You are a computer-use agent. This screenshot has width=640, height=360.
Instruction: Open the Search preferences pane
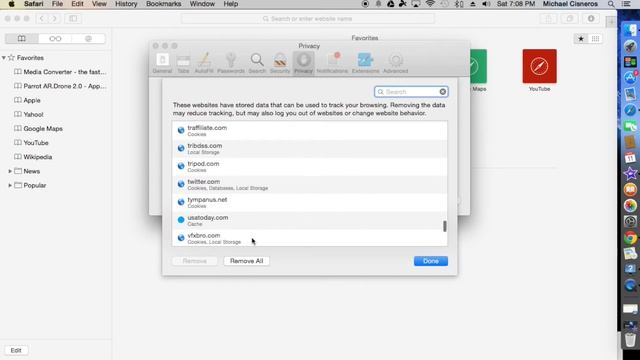(x=257, y=63)
